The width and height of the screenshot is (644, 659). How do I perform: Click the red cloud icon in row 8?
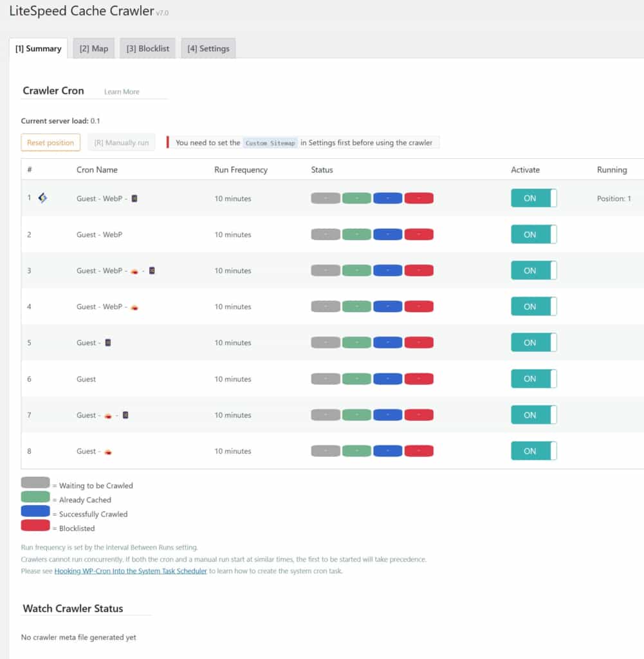click(x=108, y=452)
